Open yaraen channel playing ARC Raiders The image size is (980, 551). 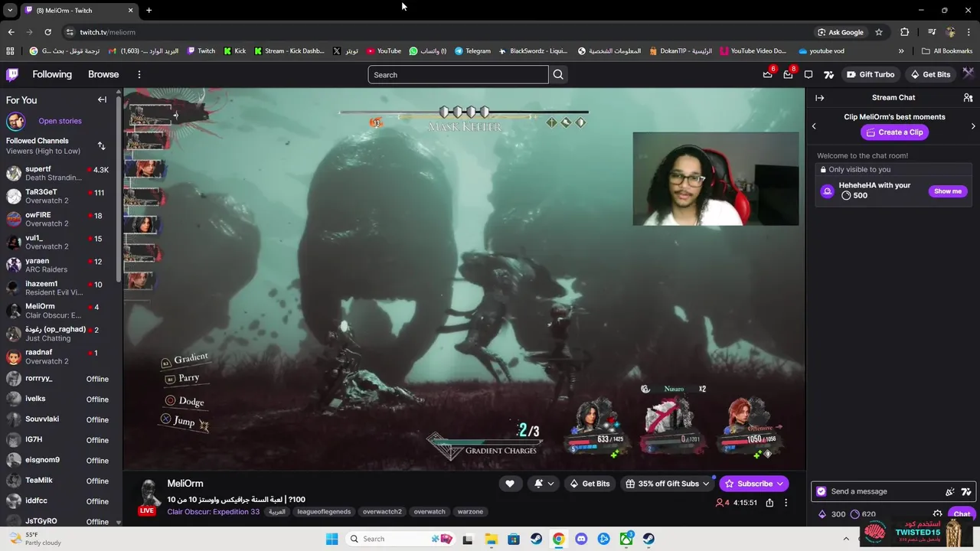tap(60, 265)
